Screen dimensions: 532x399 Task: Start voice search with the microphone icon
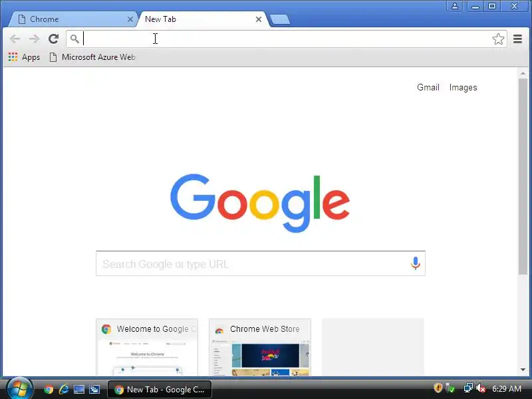pyautogui.click(x=415, y=263)
